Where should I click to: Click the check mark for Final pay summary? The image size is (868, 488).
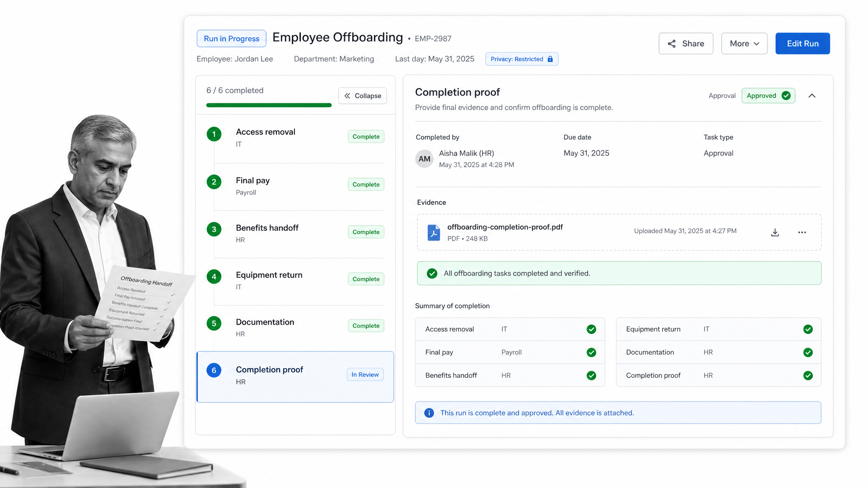coord(591,352)
